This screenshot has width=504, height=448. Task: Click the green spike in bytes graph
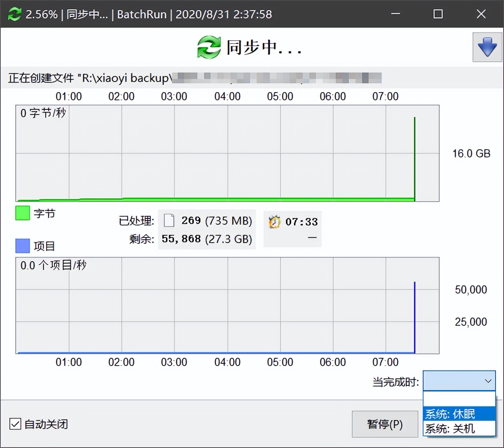414,157
